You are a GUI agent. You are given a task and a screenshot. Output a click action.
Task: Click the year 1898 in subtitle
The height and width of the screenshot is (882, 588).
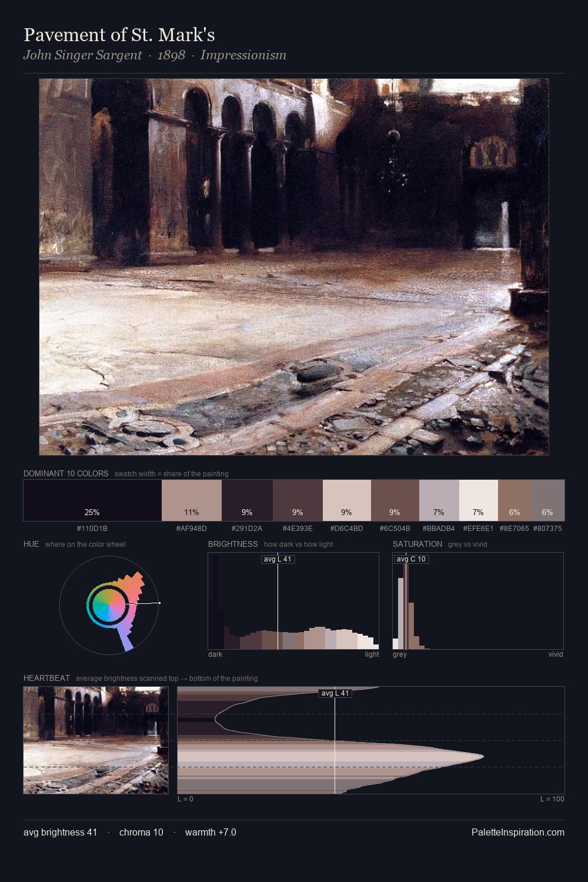pos(171,55)
